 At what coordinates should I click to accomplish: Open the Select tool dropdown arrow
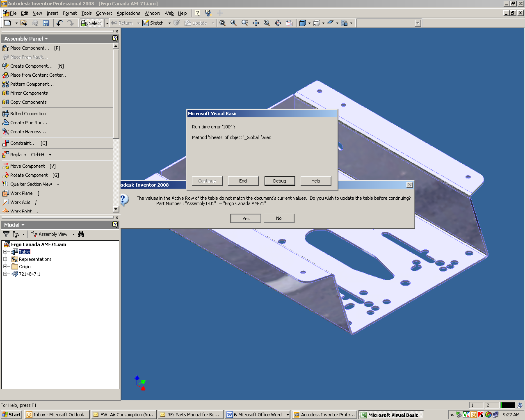pyautogui.click(x=107, y=23)
